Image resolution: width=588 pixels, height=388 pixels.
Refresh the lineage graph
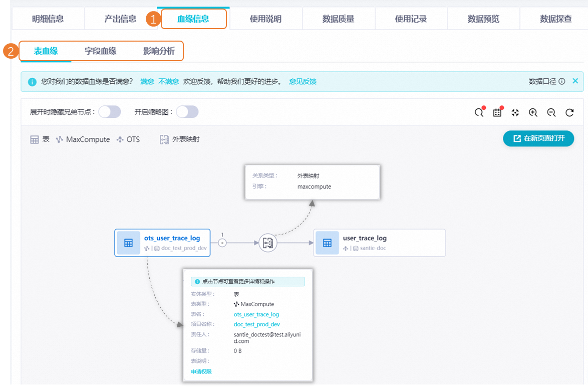[x=569, y=112]
